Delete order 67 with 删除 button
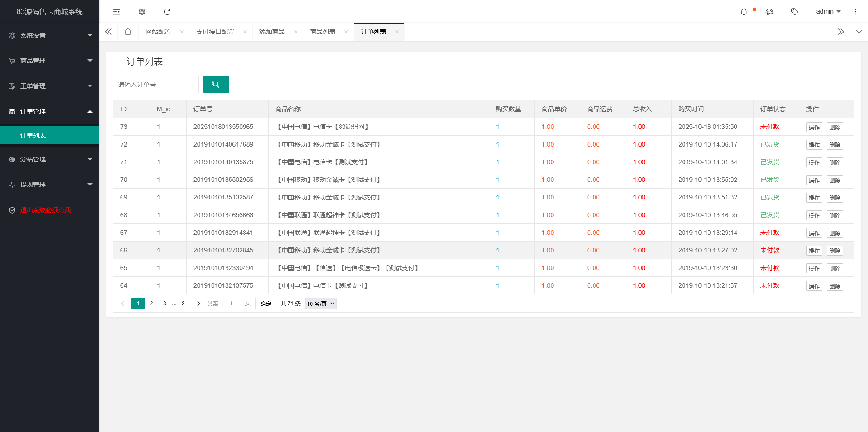 click(x=835, y=233)
